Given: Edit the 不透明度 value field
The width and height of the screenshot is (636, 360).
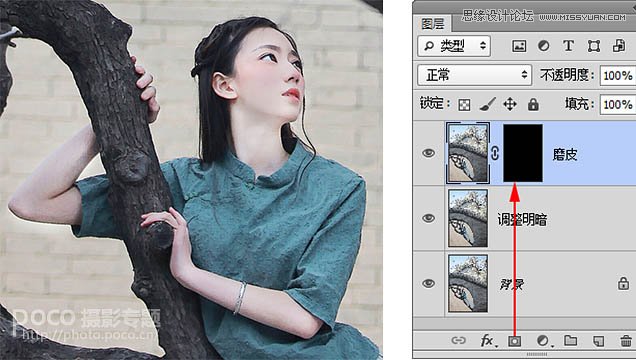Looking at the screenshot, I should pyautogui.click(x=618, y=75).
